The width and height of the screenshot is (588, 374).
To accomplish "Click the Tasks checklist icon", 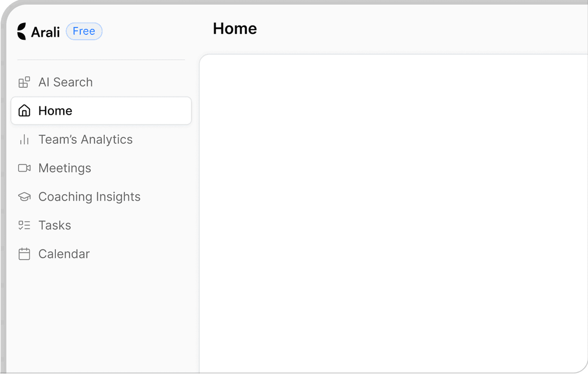I will click(x=24, y=225).
